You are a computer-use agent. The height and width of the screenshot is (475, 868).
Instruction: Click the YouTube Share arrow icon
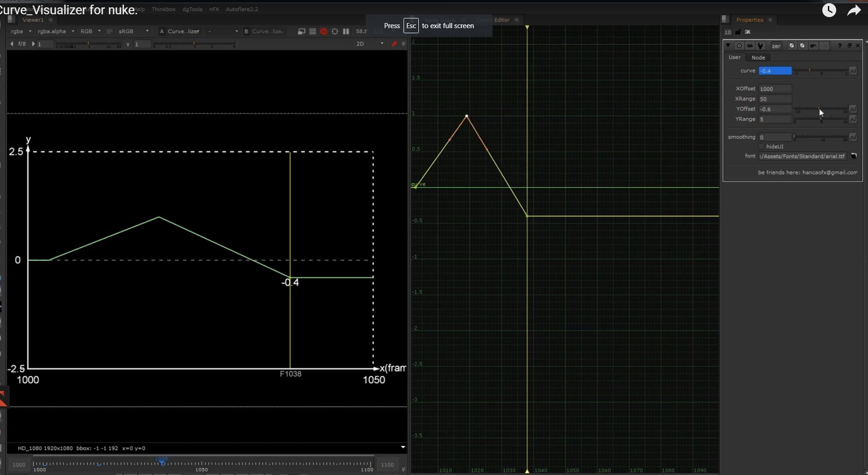(x=854, y=11)
